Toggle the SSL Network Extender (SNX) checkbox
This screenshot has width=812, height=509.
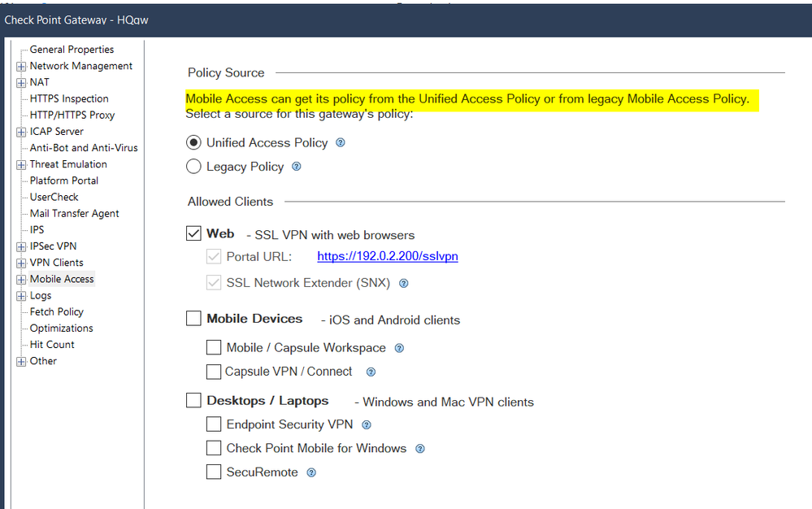click(x=214, y=283)
